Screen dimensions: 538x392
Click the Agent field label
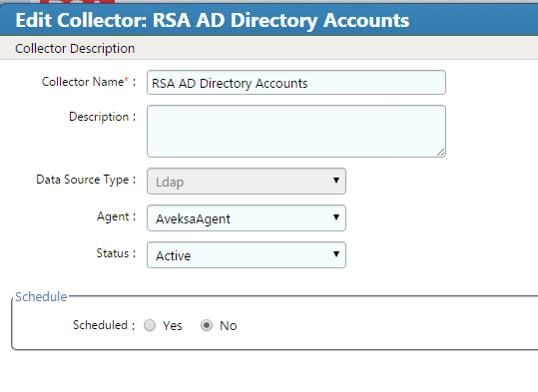(x=117, y=216)
